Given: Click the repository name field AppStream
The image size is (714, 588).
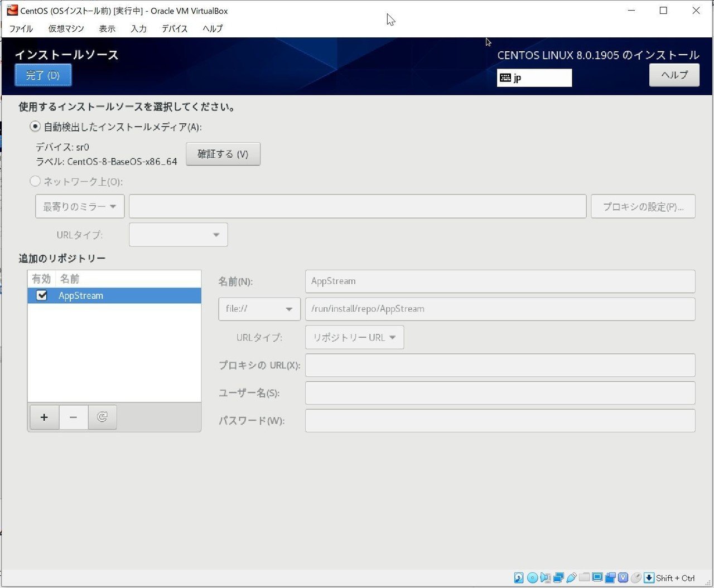Looking at the screenshot, I should [x=500, y=281].
